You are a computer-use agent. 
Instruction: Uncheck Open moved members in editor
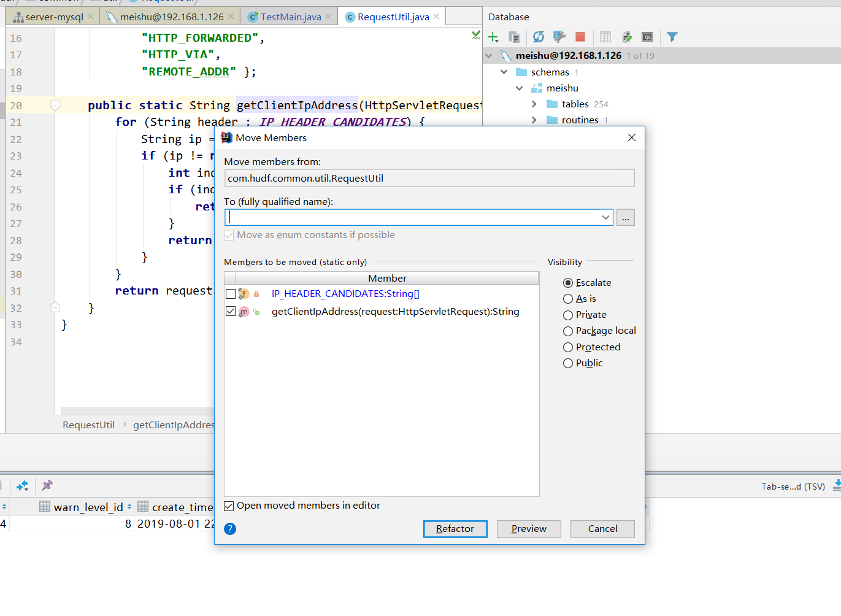click(x=229, y=506)
